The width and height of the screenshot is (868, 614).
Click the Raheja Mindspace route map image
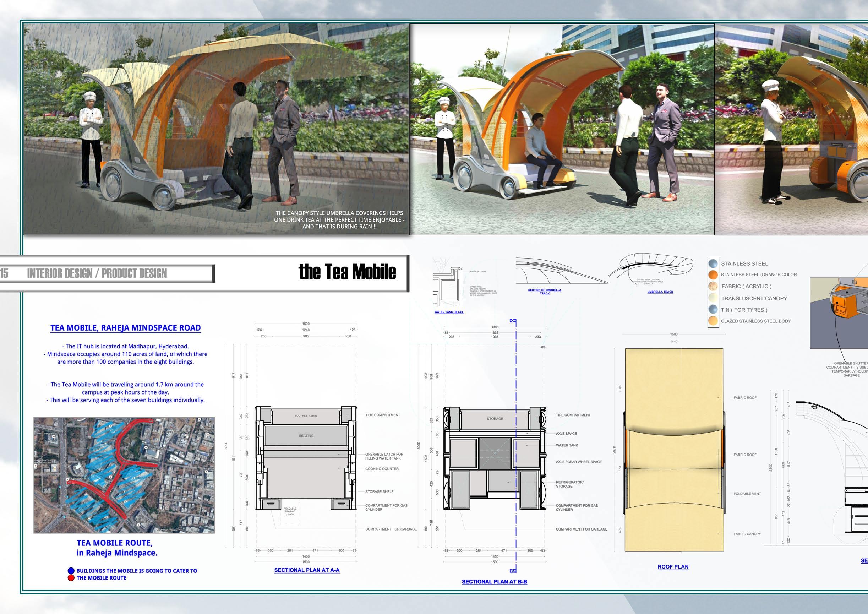coord(124,475)
